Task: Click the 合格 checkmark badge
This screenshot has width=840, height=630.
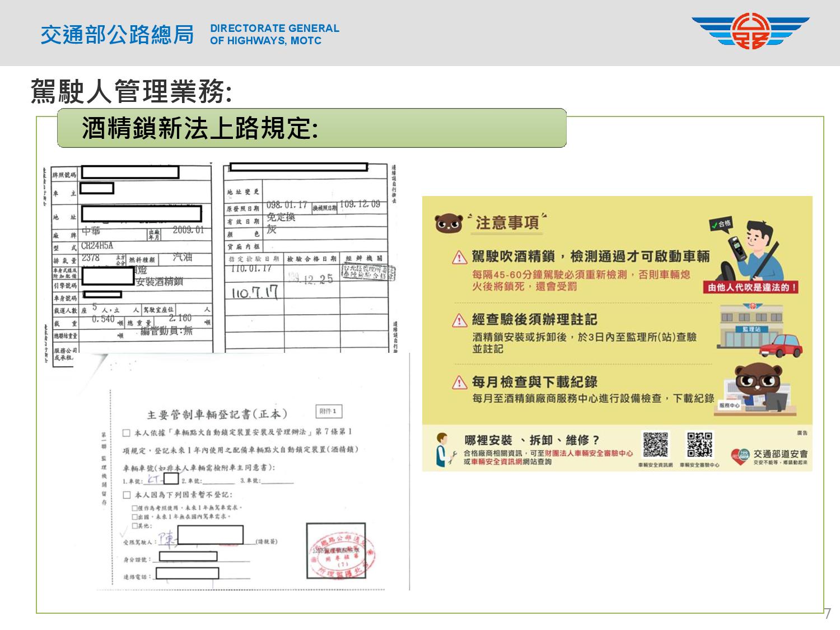Action: 721,223
